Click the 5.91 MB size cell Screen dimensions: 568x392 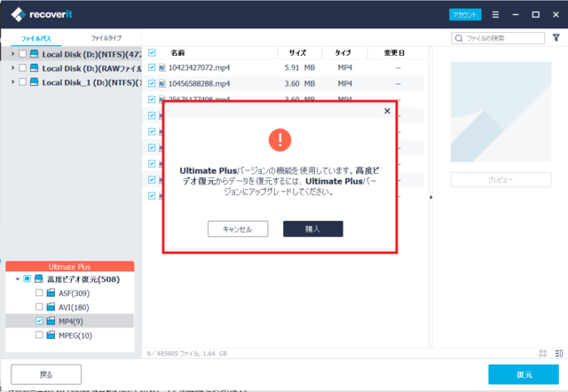coord(300,67)
